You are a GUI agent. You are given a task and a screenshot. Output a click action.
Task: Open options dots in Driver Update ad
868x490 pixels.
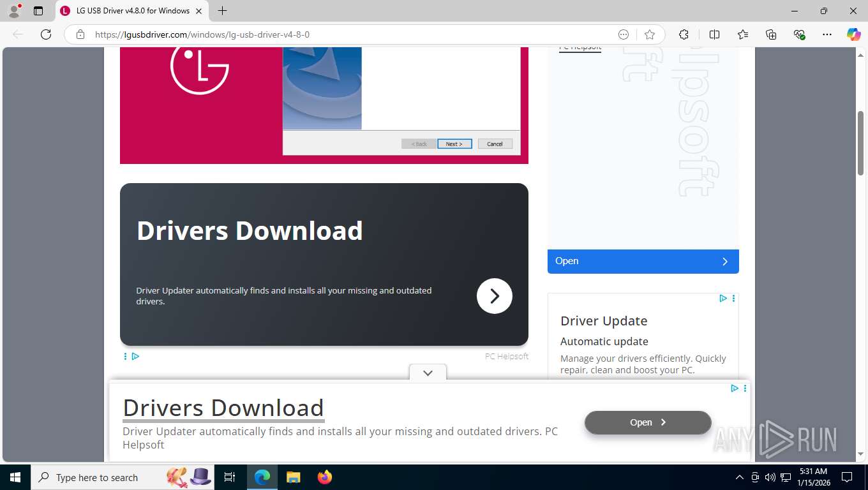[x=734, y=298]
